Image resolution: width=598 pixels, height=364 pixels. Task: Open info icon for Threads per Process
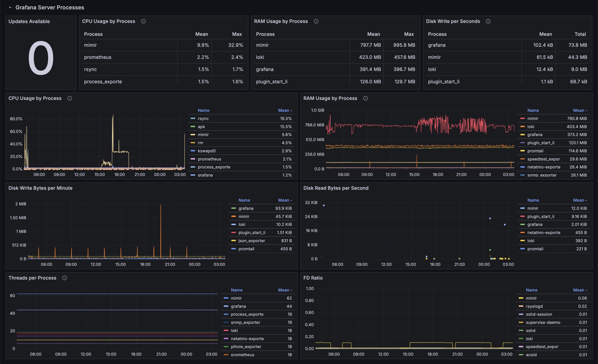pos(65,278)
